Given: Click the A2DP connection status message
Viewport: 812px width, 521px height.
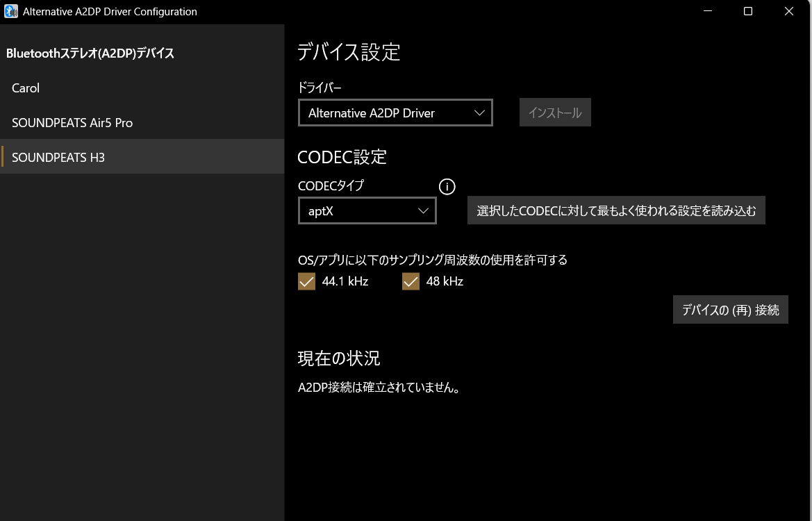Looking at the screenshot, I should (x=379, y=388).
